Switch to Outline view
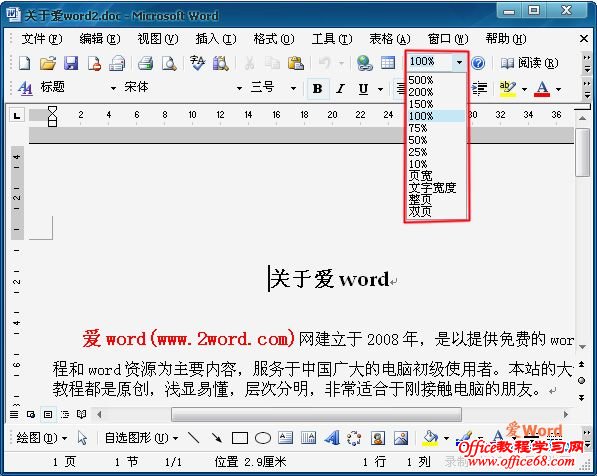 tap(65, 414)
